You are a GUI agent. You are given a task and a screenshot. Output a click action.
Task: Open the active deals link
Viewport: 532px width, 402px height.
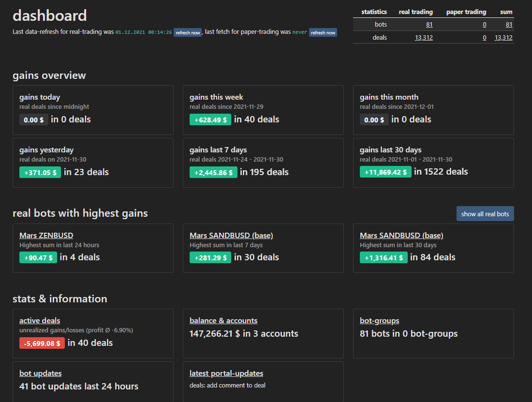(40, 321)
